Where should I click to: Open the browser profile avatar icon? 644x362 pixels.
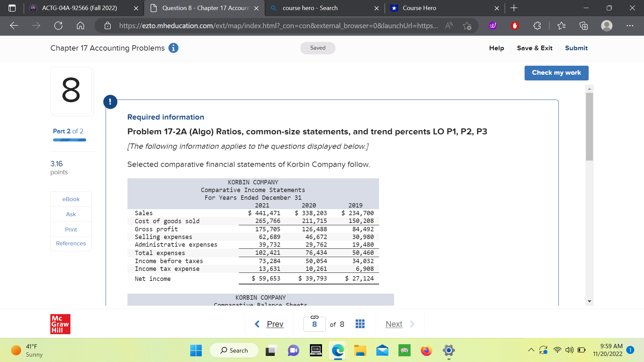tap(606, 26)
